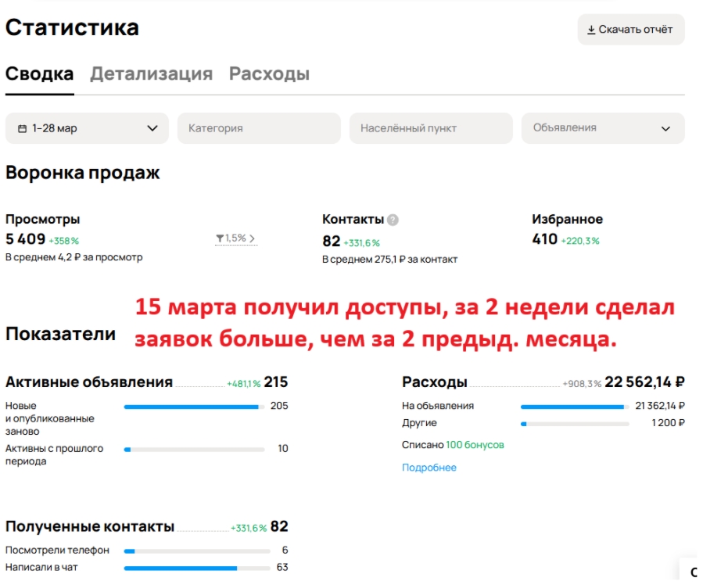Image resolution: width=703 pixels, height=588 pixels.
Task: Open the Расходы tab
Action: click(x=269, y=73)
